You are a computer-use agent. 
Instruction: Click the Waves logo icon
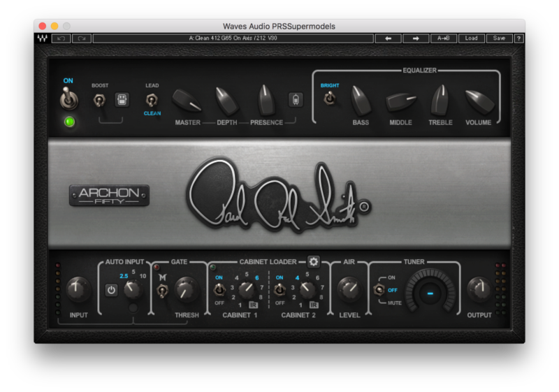43,38
